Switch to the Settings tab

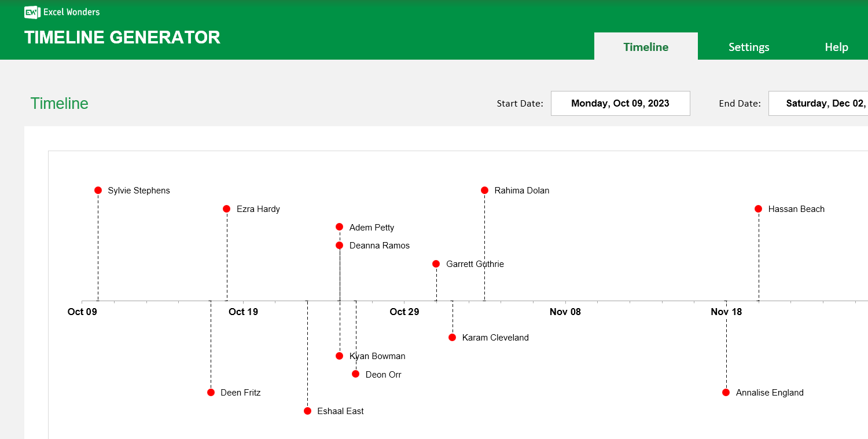pos(748,46)
